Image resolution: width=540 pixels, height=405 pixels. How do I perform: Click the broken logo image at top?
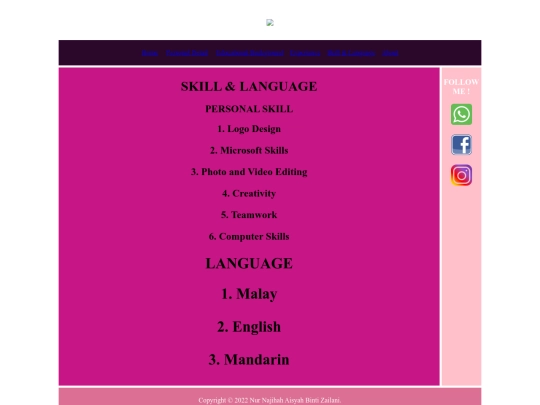[270, 23]
